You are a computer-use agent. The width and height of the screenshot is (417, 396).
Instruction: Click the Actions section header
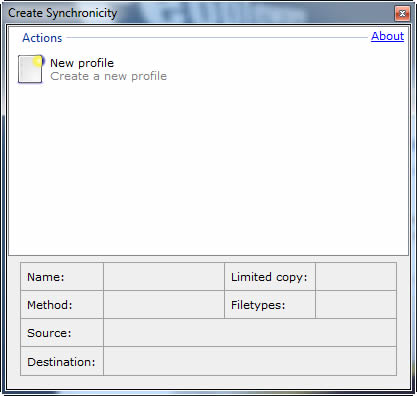[42, 38]
